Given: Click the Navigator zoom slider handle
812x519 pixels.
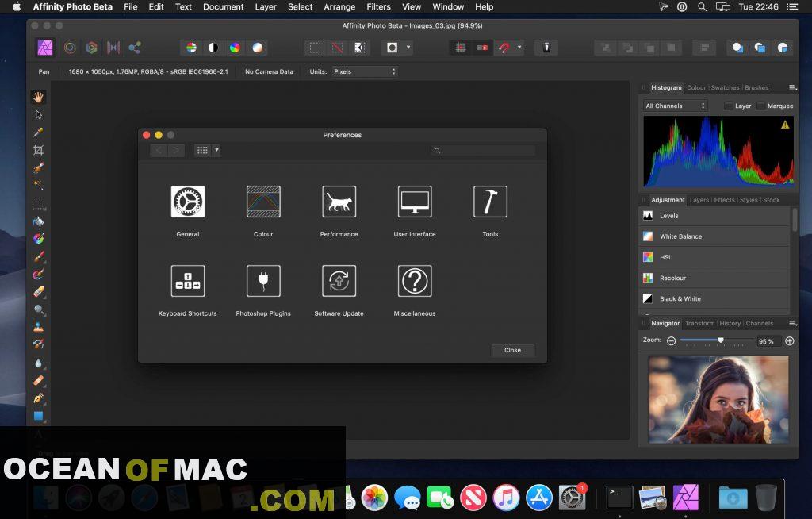Looking at the screenshot, I should click(x=720, y=340).
